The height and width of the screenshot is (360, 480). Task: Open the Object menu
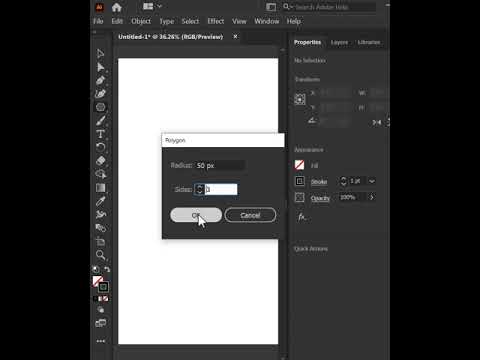click(141, 21)
